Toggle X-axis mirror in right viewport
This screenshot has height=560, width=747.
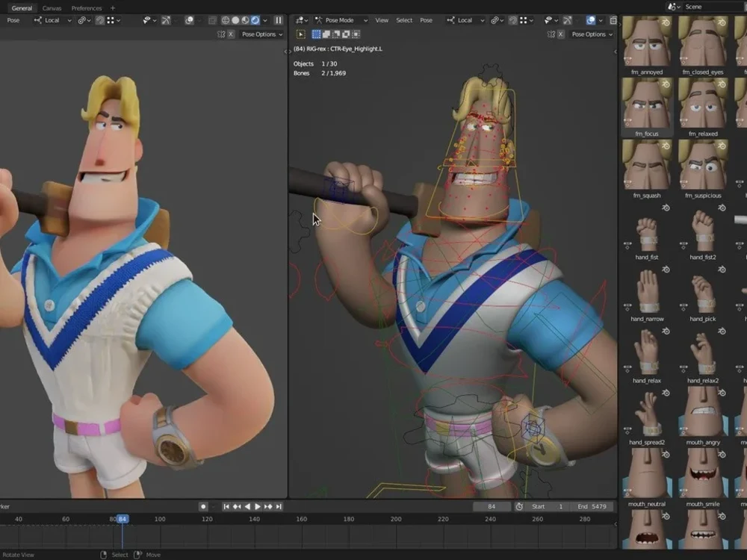tap(561, 34)
